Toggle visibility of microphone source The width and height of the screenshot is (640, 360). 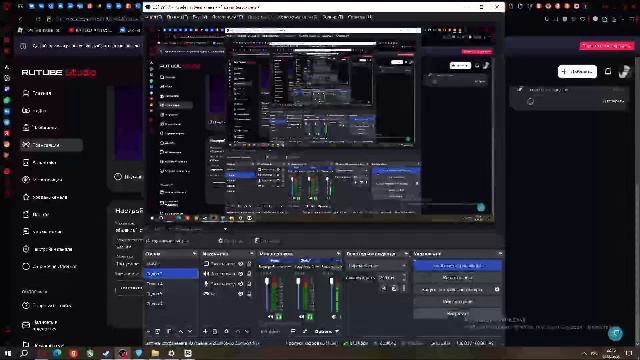point(240,283)
